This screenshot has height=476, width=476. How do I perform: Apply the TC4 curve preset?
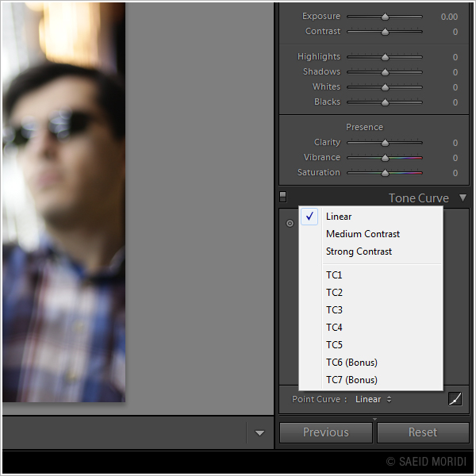click(334, 328)
